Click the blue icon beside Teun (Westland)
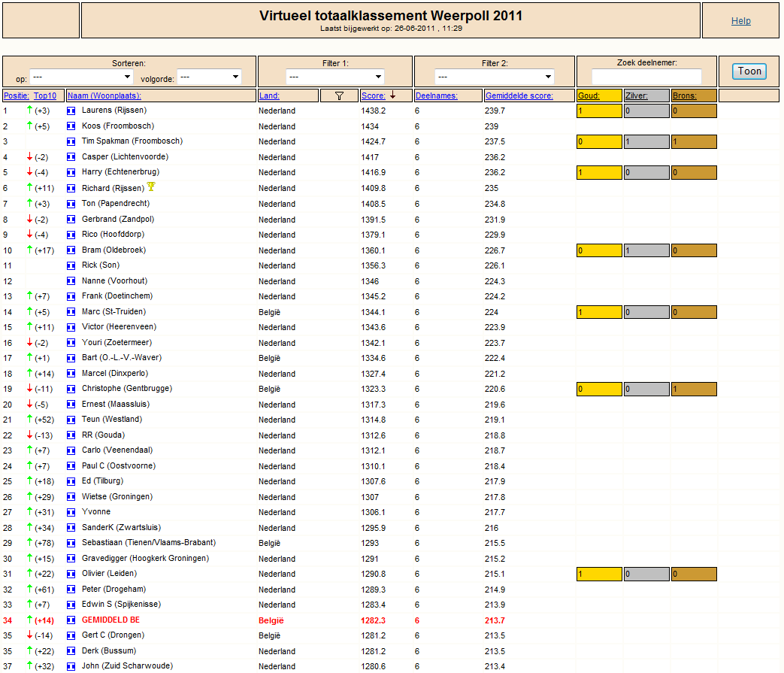 point(71,420)
